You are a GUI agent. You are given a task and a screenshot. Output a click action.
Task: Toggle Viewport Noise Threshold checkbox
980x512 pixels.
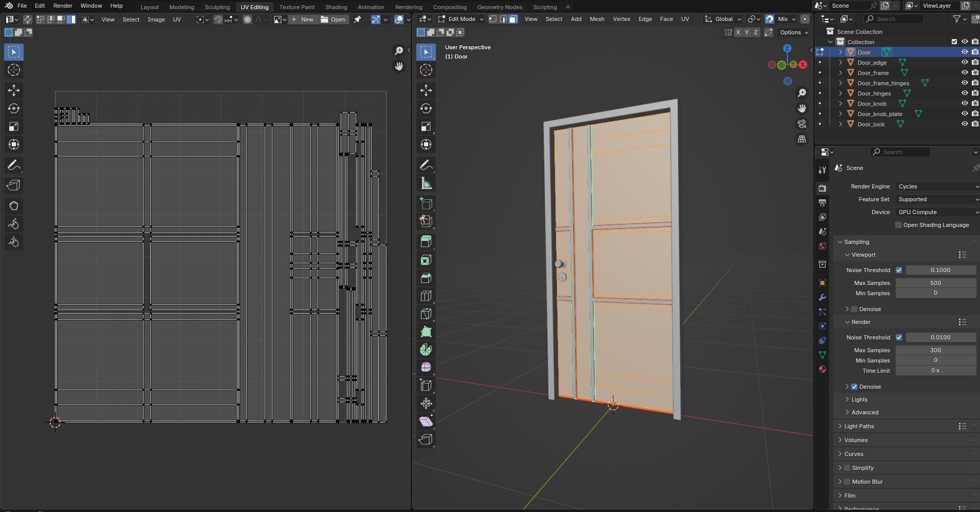[899, 270]
